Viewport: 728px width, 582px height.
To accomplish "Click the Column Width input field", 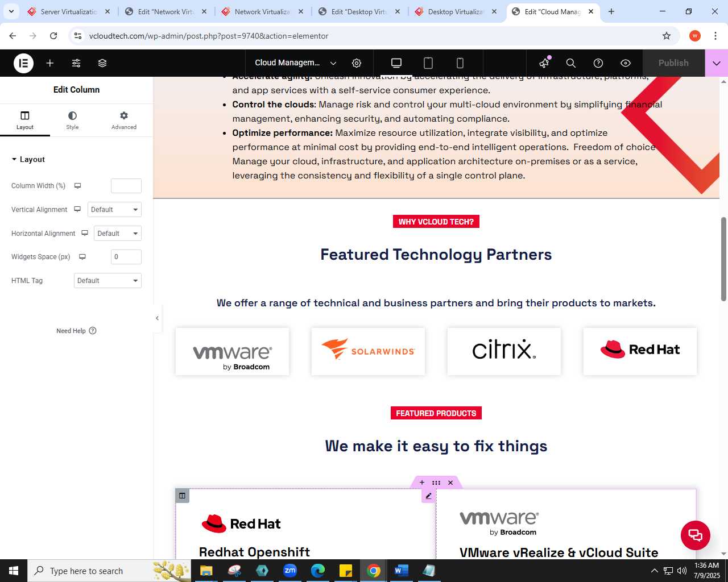I will 126,186.
